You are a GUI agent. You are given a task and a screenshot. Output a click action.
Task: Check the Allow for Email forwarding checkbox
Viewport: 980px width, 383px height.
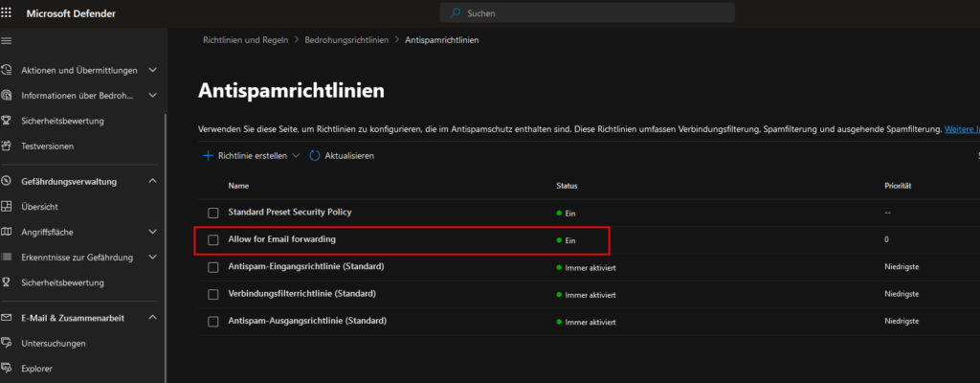[213, 239]
